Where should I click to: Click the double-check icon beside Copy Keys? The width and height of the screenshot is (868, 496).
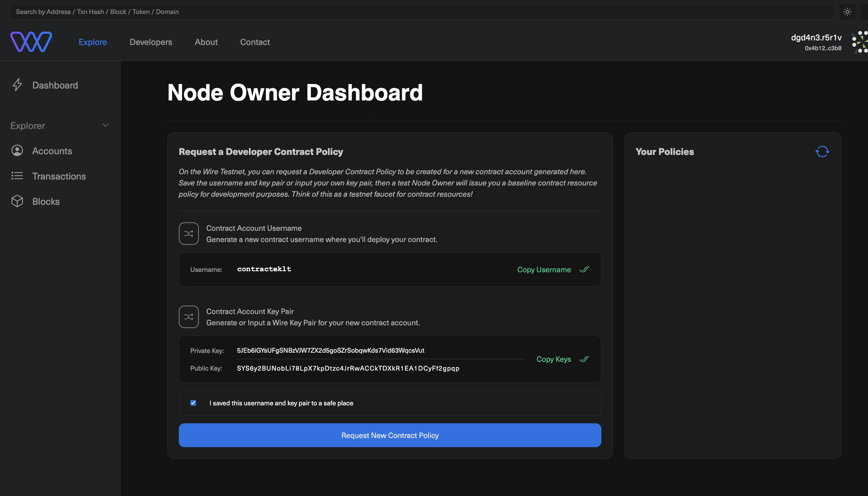pos(584,359)
